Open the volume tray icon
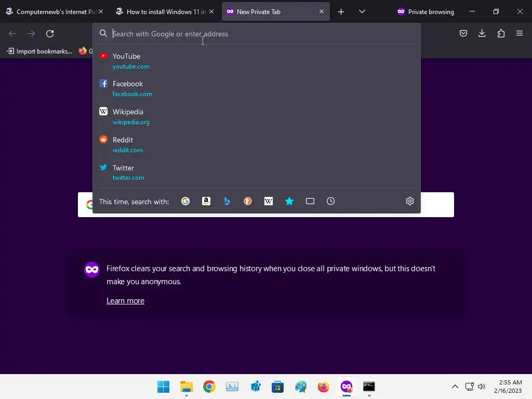Viewport: 532px width, 399px height. pyautogui.click(x=482, y=387)
